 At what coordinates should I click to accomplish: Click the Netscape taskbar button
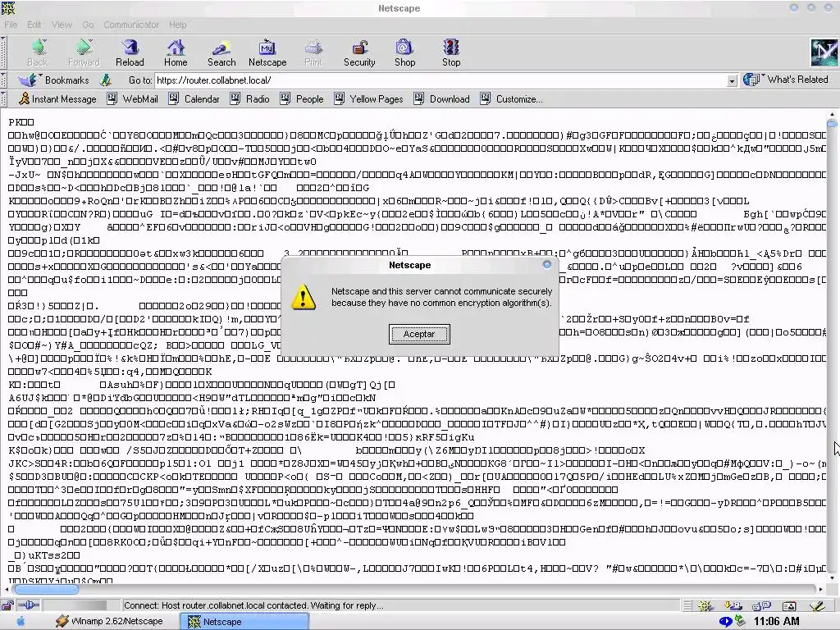pos(244,622)
